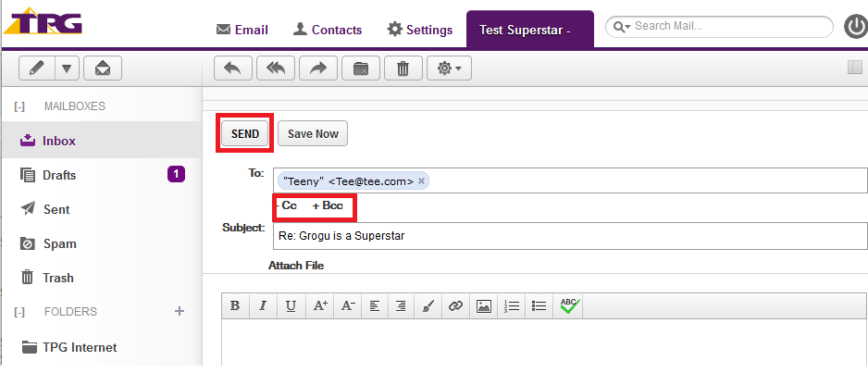
Task: Click the check mail envelope icon
Action: (x=103, y=68)
